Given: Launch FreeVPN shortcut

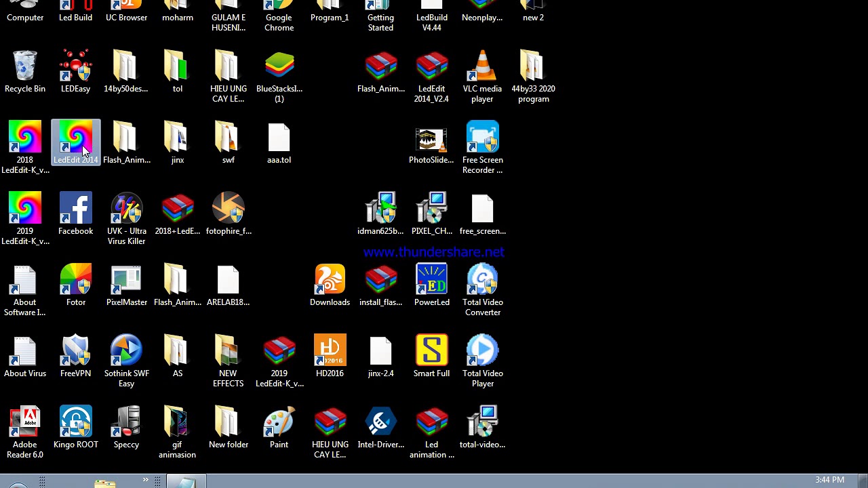Looking at the screenshot, I should [76, 357].
